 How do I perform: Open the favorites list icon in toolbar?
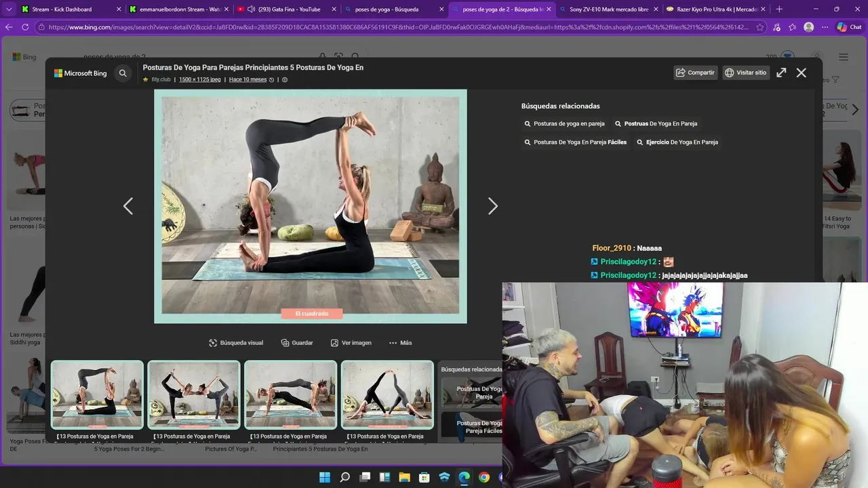coord(792,27)
